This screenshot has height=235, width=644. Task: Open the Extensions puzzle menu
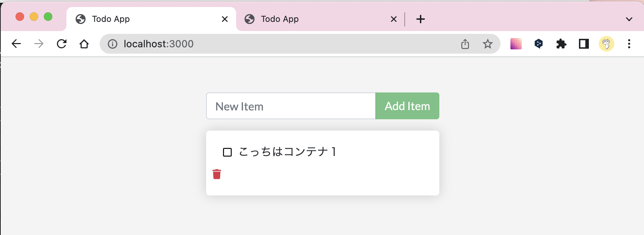coord(561,44)
